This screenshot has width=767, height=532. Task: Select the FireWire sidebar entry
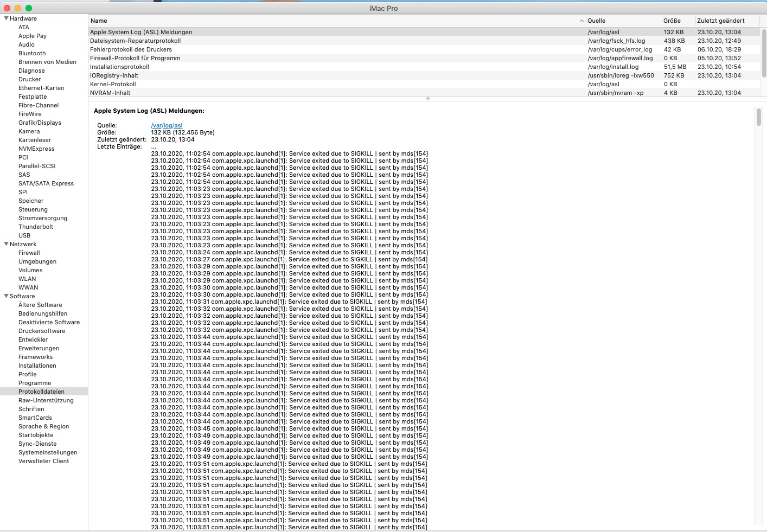tap(30, 114)
